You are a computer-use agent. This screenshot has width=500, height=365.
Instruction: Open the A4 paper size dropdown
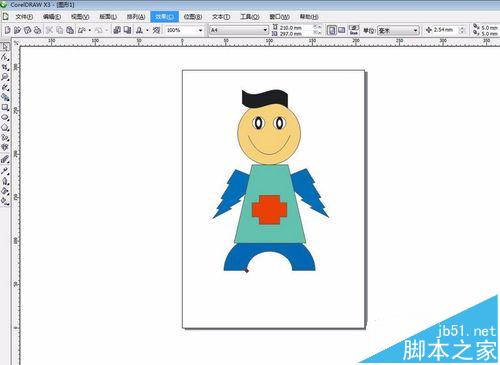click(265, 30)
